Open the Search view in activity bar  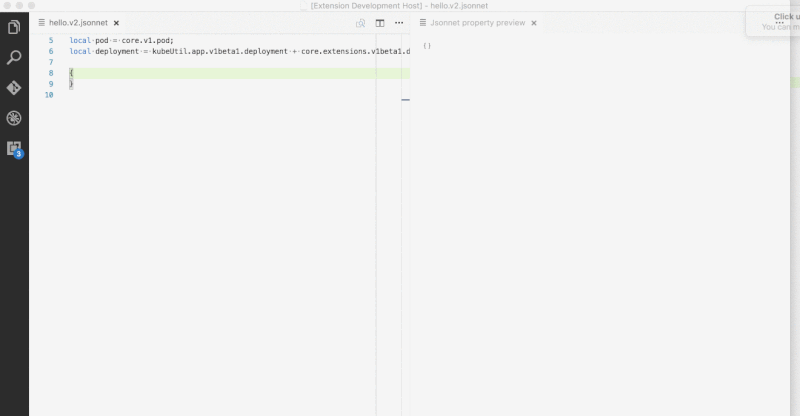point(14,57)
